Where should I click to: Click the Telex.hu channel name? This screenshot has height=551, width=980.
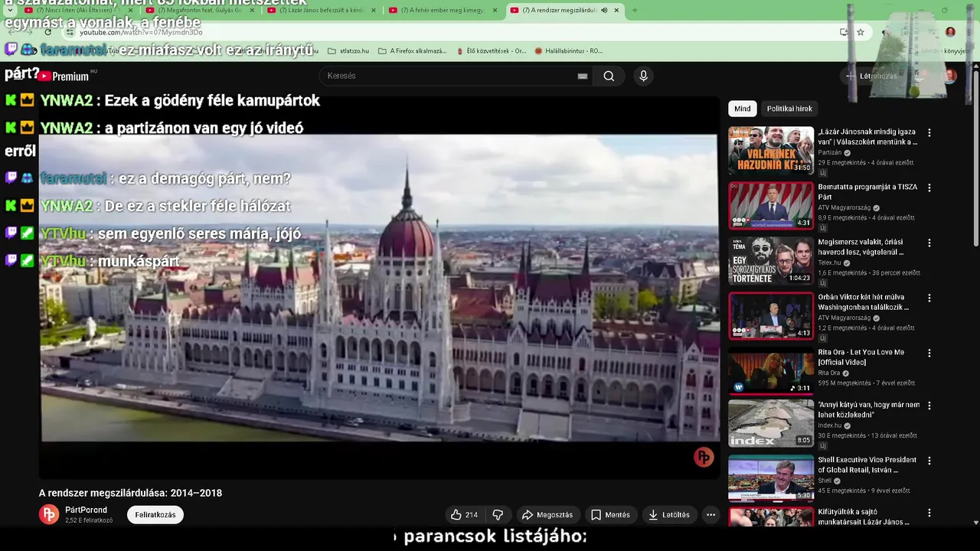point(830,262)
